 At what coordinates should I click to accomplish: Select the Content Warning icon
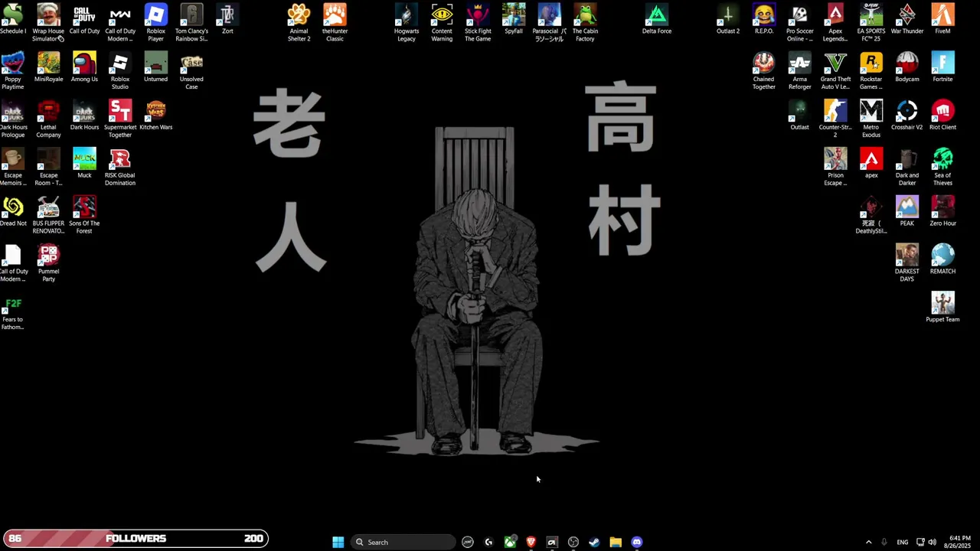click(442, 23)
